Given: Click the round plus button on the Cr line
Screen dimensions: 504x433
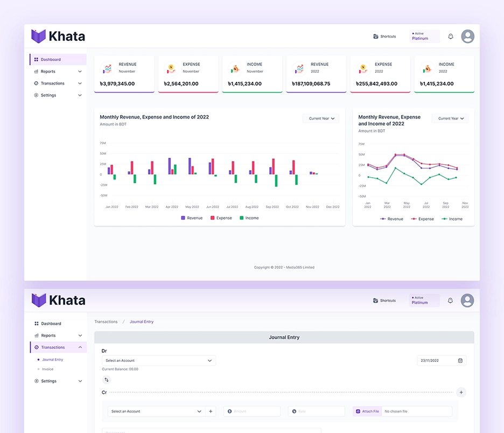Looking at the screenshot, I should click(x=461, y=392).
